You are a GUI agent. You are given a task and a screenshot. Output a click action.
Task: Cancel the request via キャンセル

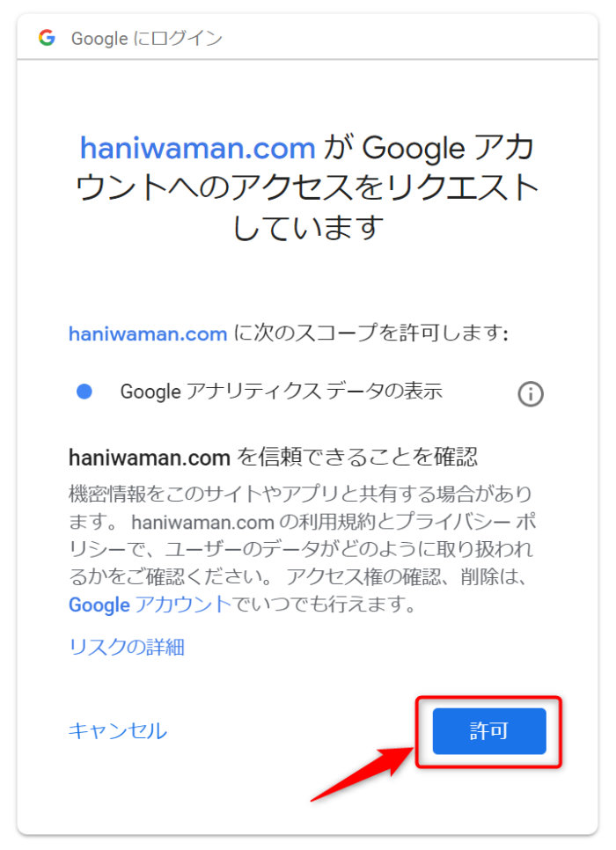tap(118, 730)
